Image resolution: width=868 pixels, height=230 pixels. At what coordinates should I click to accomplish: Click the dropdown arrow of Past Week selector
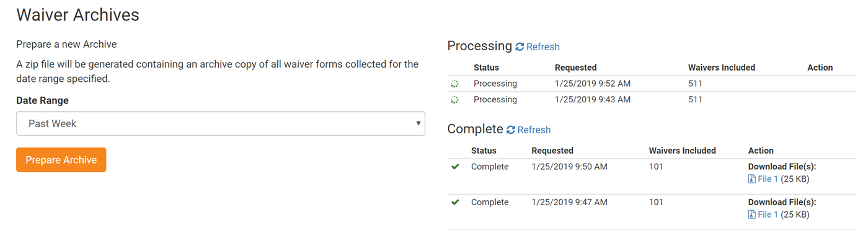[x=418, y=123]
